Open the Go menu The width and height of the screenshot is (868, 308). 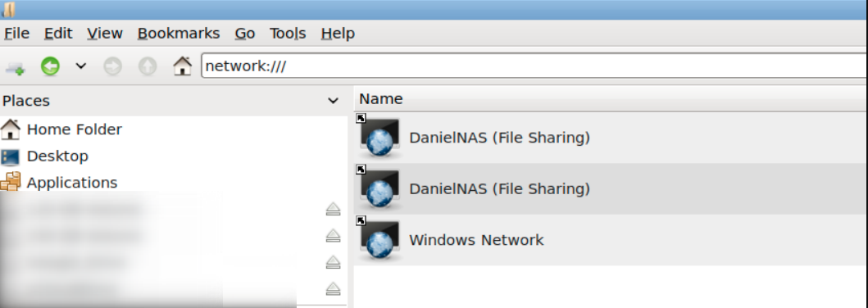pyautogui.click(x=245, y=34)
